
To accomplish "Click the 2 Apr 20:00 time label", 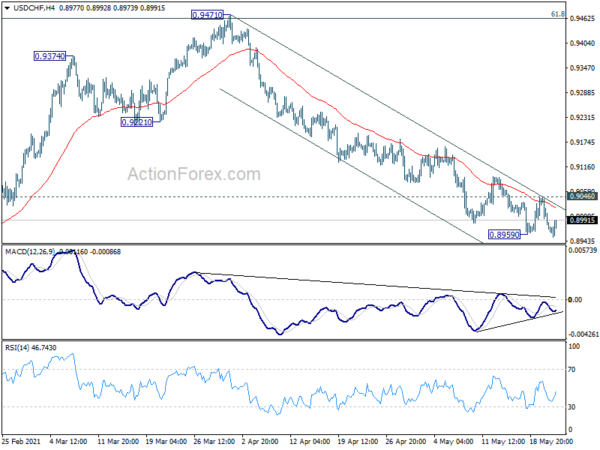I will (262, 442).
